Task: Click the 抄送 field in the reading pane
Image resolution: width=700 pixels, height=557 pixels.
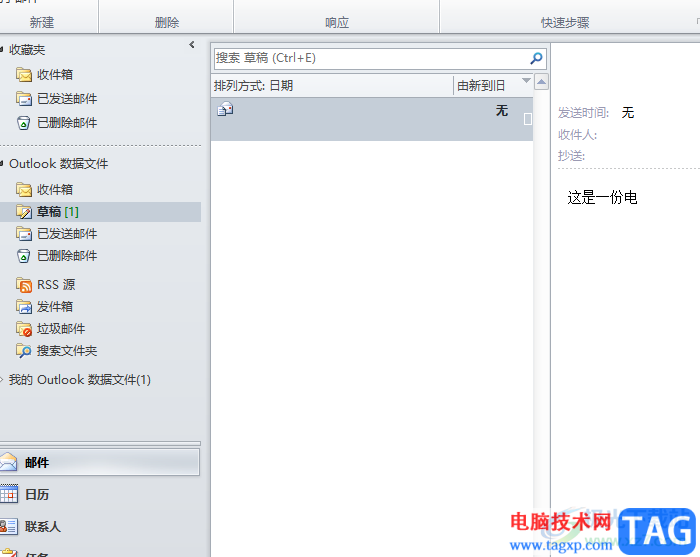Action: 571,156
